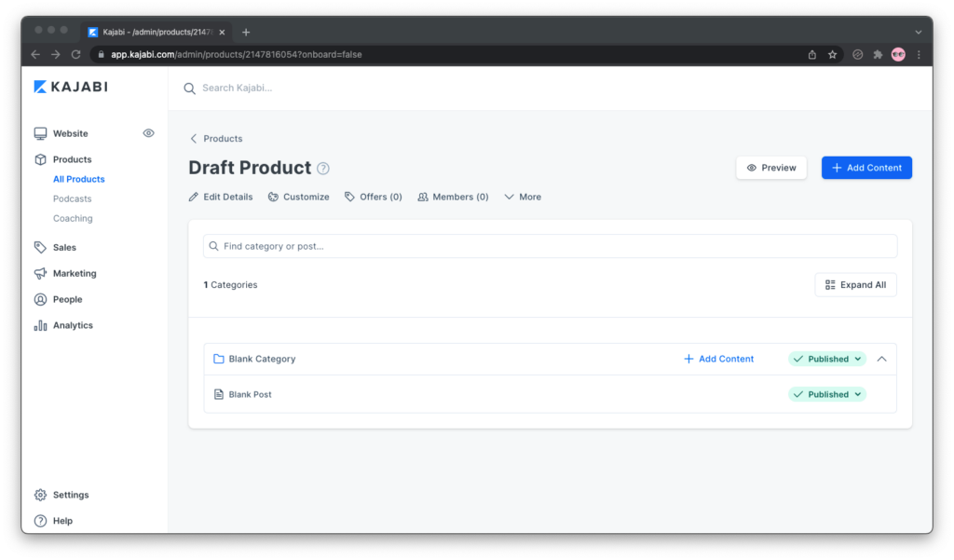954x560 pixels.
Task: Click the browser profile avatar
Action: coord(898,55)
